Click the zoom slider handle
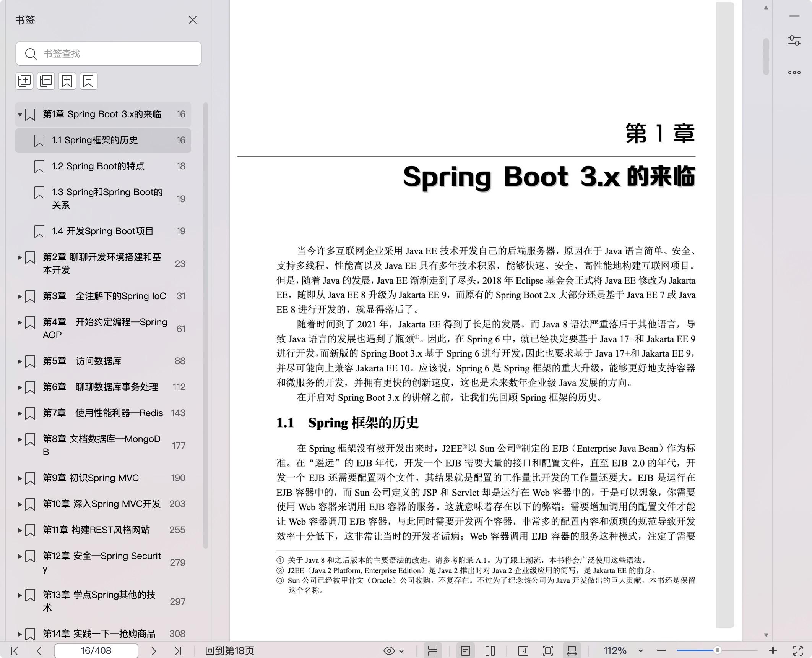Screen dimensions: 812x658 click(x=718, y=650)
